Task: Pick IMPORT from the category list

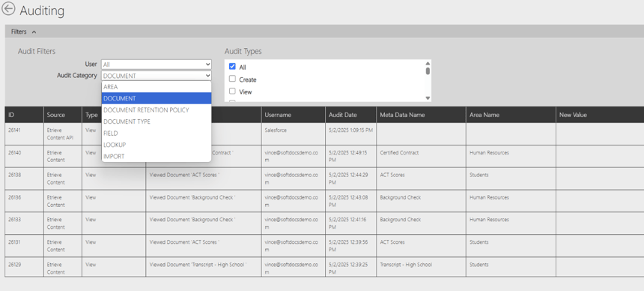Action: tap(157, 157)
